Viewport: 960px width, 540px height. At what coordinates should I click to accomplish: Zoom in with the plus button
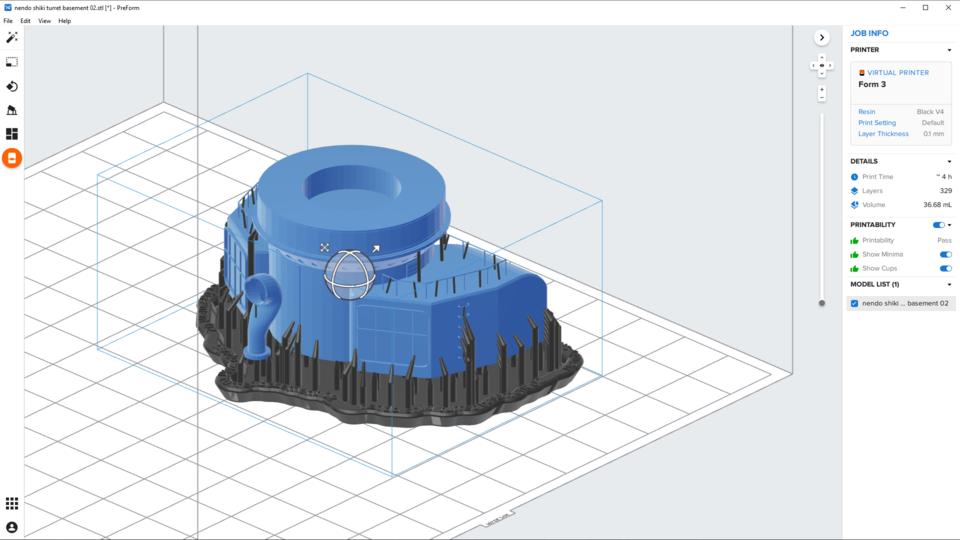[822, 89]
